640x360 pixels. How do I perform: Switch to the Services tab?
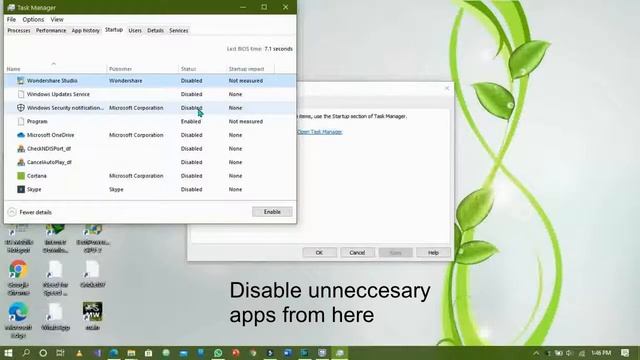point(179,31)
